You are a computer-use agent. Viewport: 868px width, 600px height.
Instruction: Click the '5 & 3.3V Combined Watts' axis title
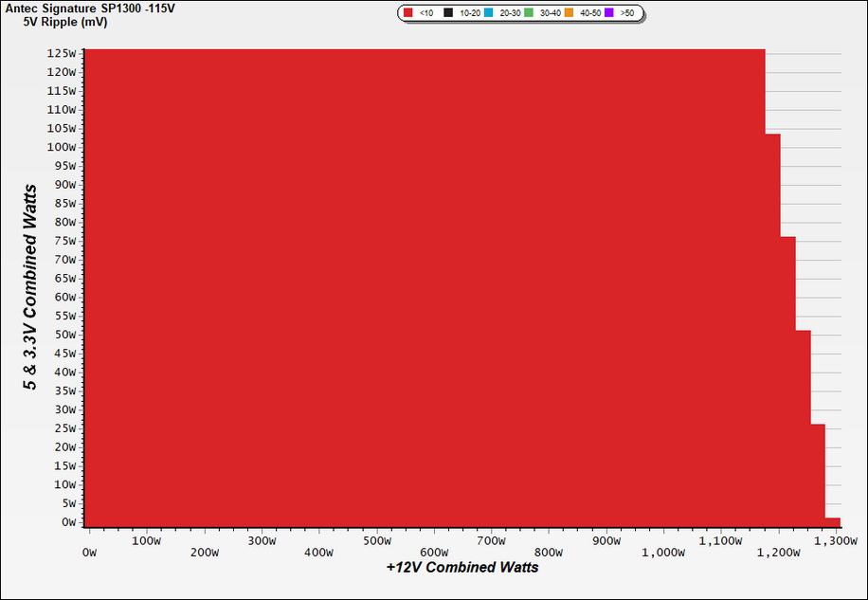point(30,287)
